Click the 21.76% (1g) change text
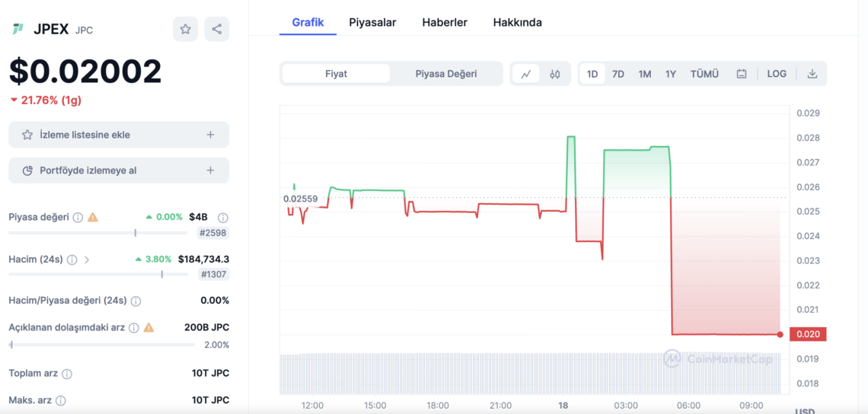 click(x=46, y=100)
